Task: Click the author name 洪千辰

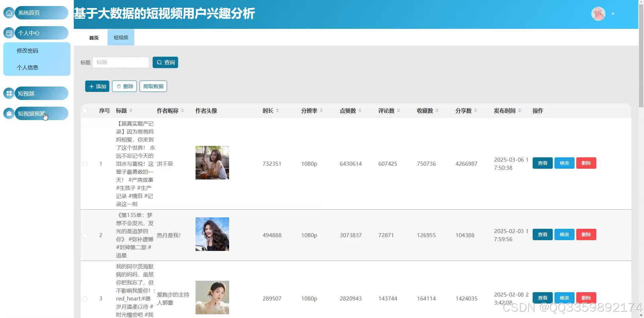Action: point(165,164)
